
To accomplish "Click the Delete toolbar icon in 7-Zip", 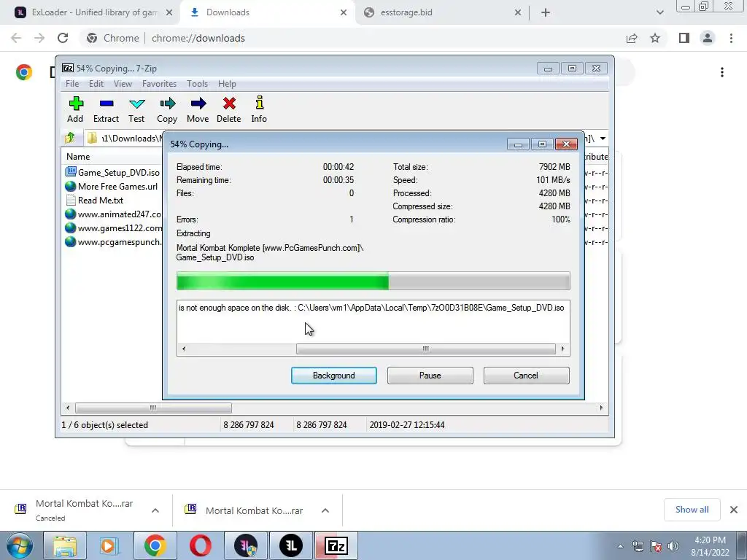I will pyautogui.click(x=228, y=109).
